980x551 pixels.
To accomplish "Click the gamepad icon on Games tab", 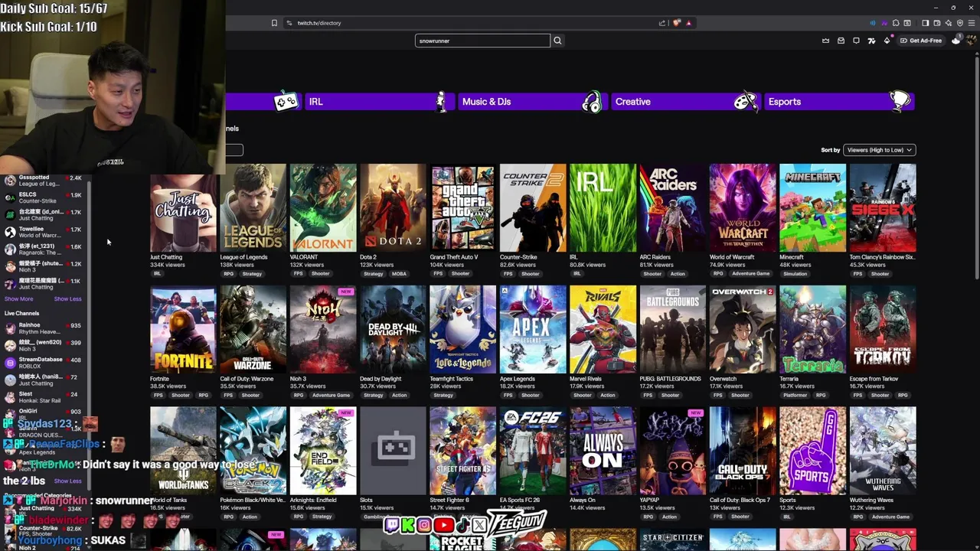I will coord(286,101).
